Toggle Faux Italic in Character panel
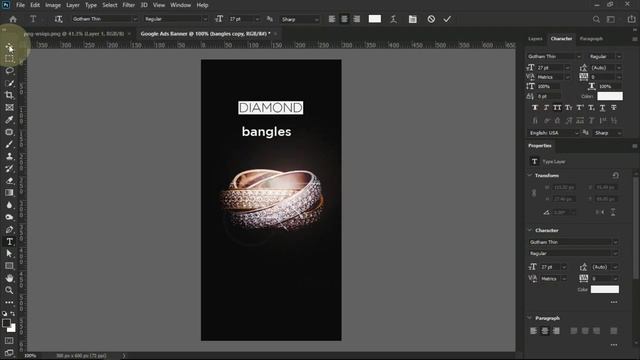This screenshot has height=360, width=640. tap(546, 108)
